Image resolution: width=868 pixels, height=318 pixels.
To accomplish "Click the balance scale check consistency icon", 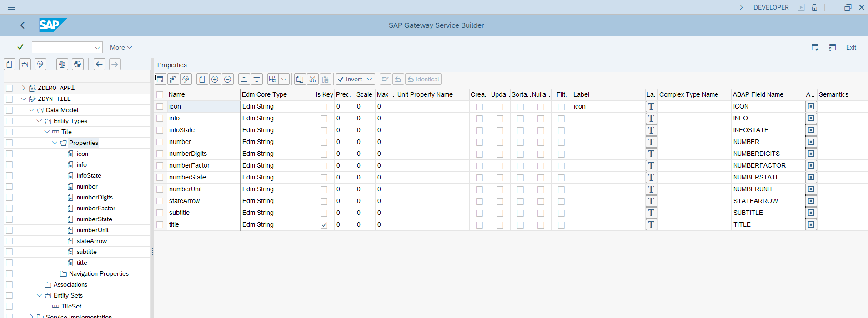I will tap(62, 64).
